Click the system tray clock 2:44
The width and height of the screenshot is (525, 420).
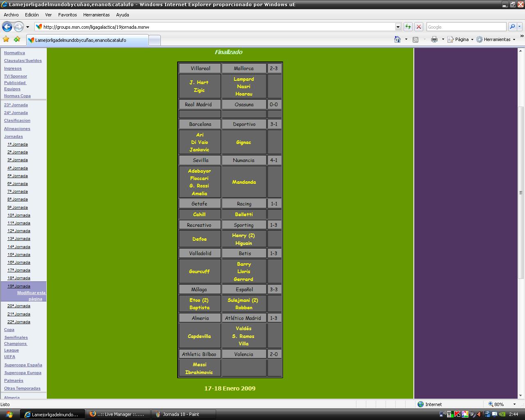pyautogui.click(x=514, y=414)
